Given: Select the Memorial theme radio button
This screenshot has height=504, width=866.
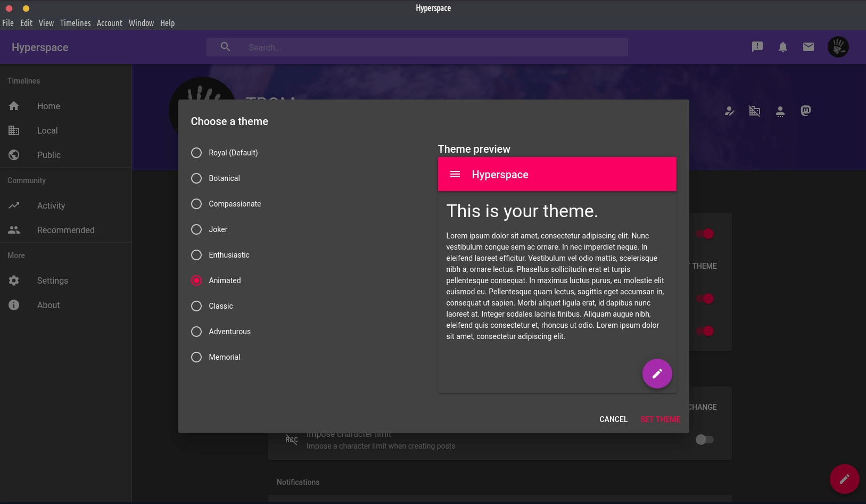Looking at the screenshot, I should [x=196, y=357].
